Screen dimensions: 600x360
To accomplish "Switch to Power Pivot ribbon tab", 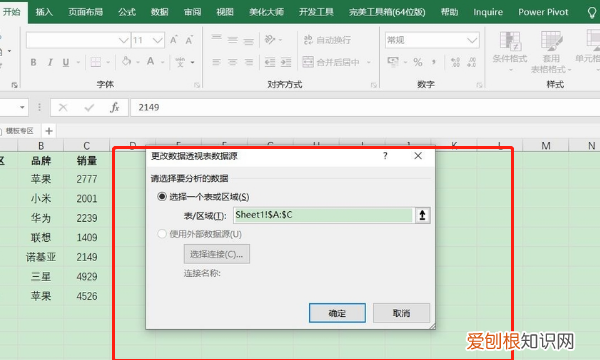I will point(543,12).
